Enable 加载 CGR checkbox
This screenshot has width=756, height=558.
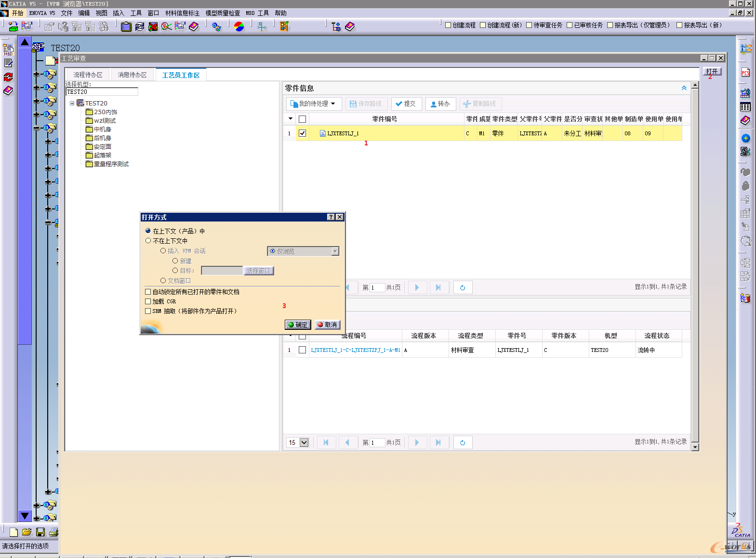tap(148, 301)
